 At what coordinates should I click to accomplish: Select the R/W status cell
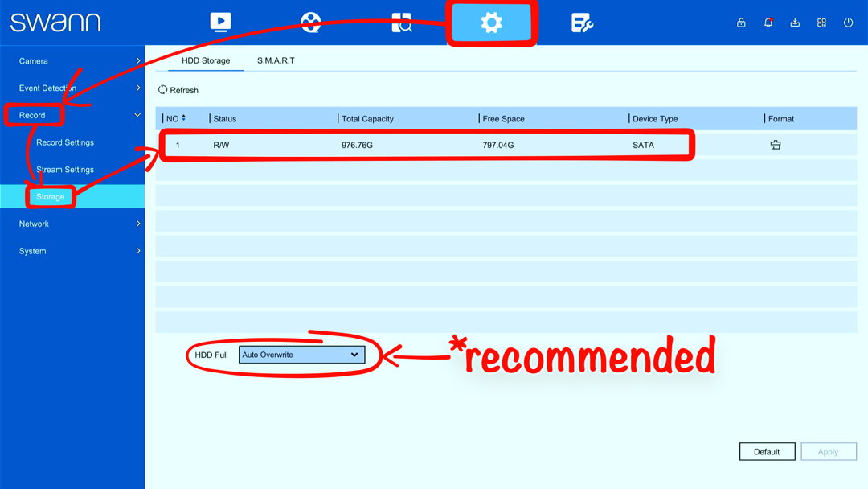[x=221, y=145]
